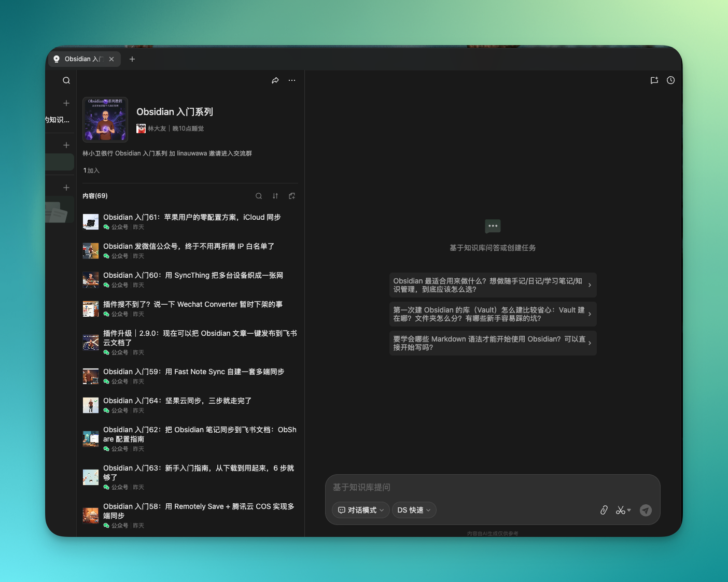728x582 pixels.
Task: Click bottom plus icon in left sidebar
Action: (66, 188)
